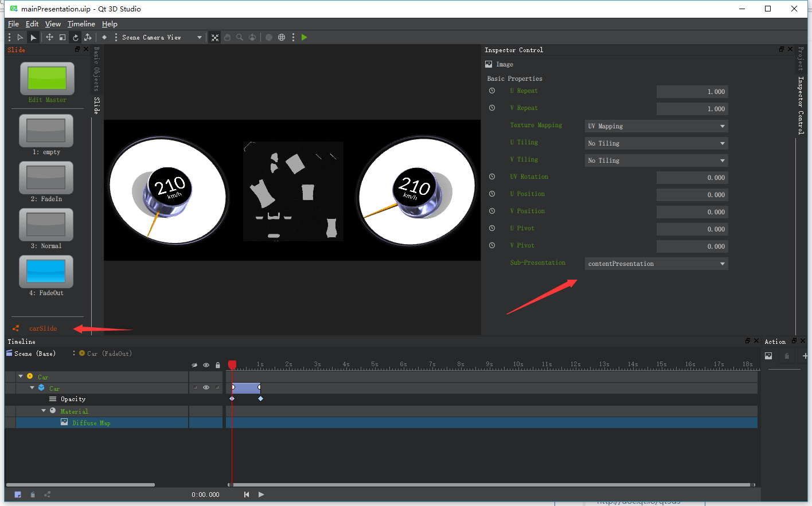The width and height of the screenshot is (812, 506).
Task: Select the Move/Position tool
Action: [x=49, y=37]
